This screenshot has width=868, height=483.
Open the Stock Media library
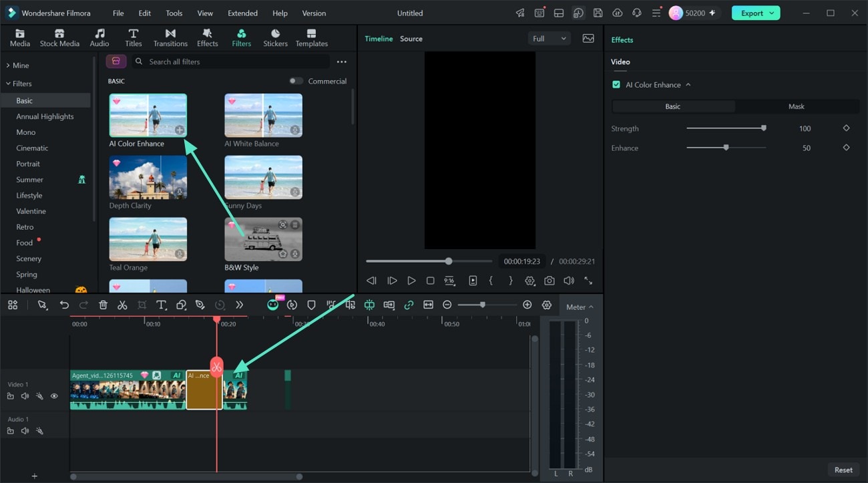[59, 38]
